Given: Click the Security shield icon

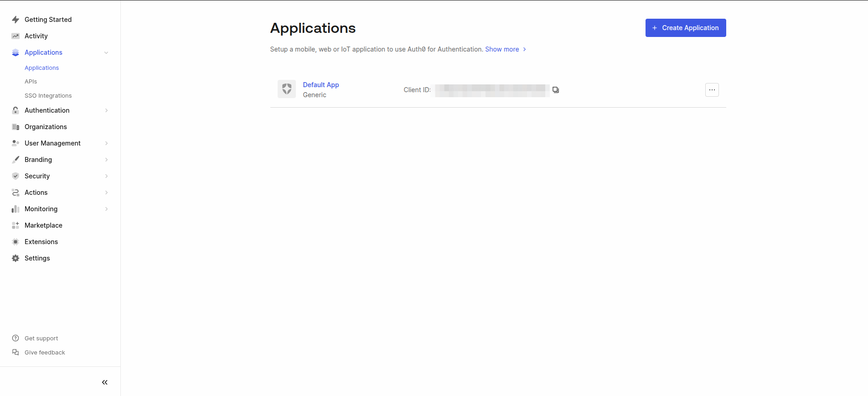Looking at the screenshot, I should click(x=15, y=176).
